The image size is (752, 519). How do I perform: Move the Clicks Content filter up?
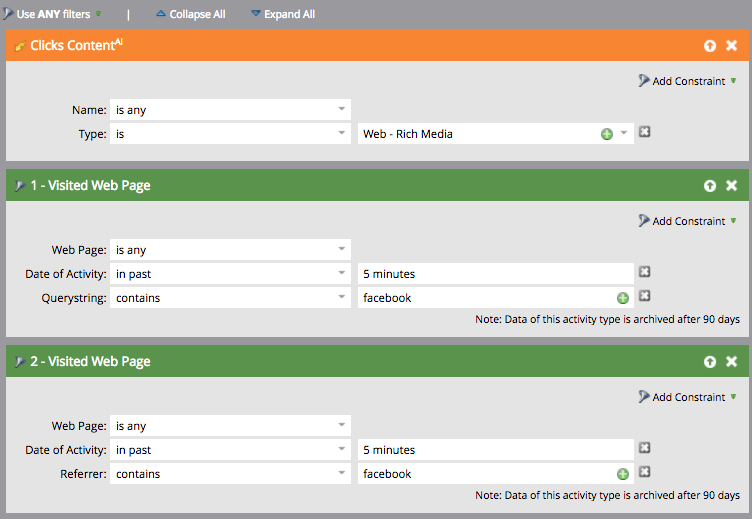(x=710, y=46)
